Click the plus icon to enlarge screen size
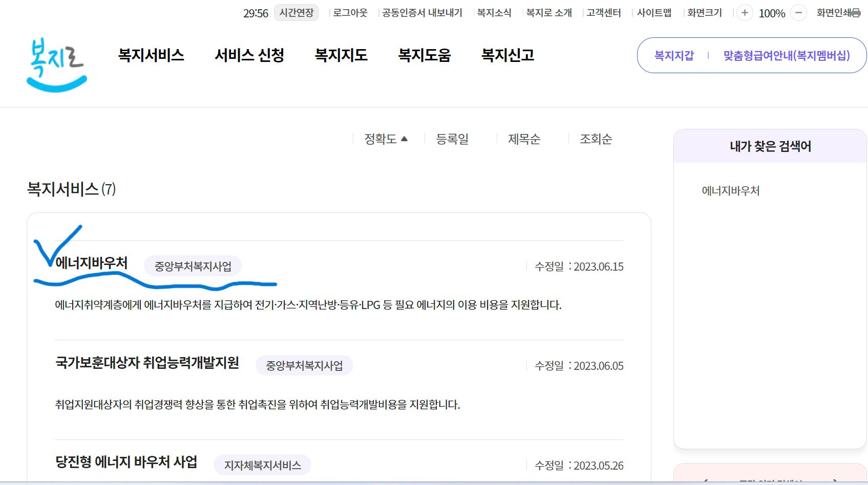Screen dimensions: 868x485 pyautogui.click(x=745, y=13)
